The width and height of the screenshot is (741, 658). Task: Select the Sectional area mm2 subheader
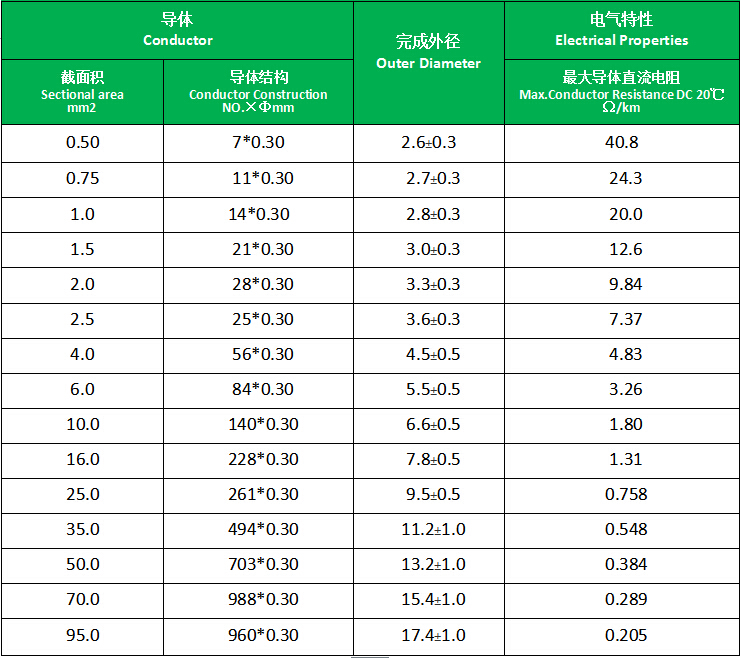point(82,92)
